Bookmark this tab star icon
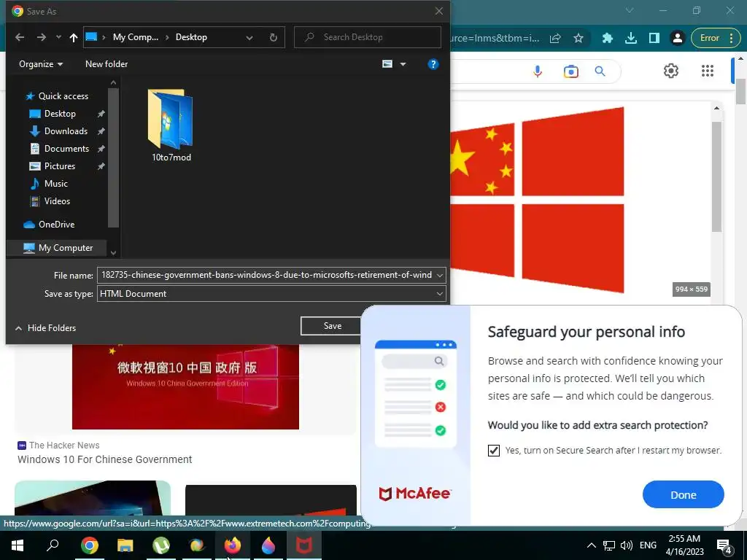Screen dimensions: 747x560 [x=578, y=38]
